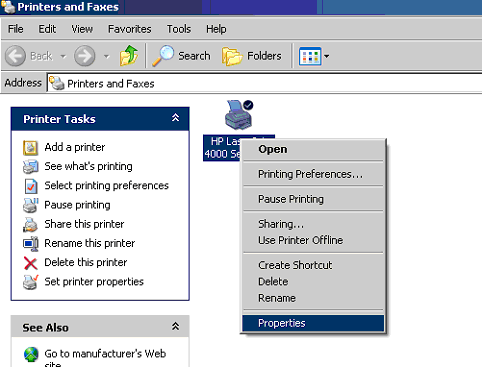Collapse the See Also panel
482x367 pixels.
[175, 326]
